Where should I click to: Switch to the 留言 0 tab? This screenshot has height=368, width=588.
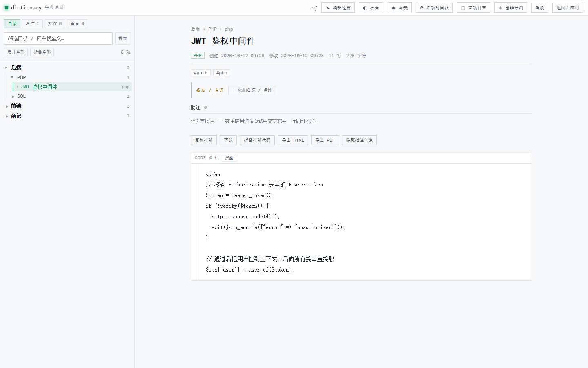[x=77, y=24]
